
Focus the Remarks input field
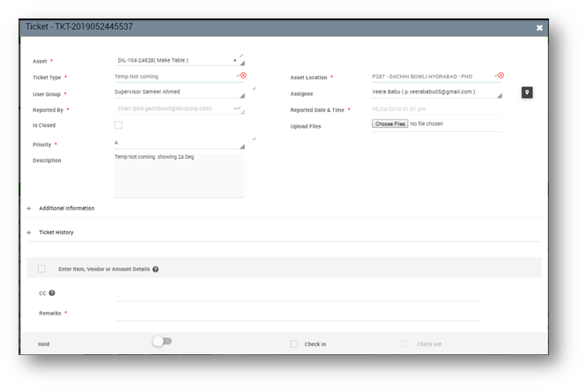299,314
